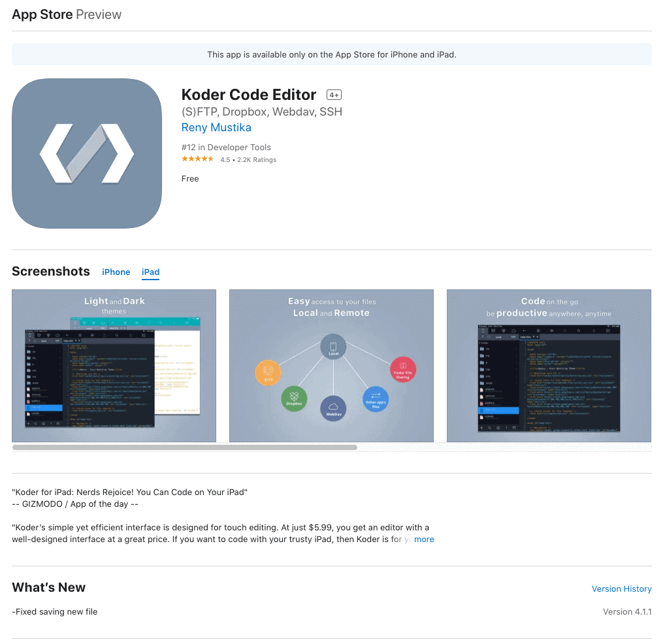Click the (S)FTP, Dropbox, Webdav, SSH subtitle

tap(262, 112)
